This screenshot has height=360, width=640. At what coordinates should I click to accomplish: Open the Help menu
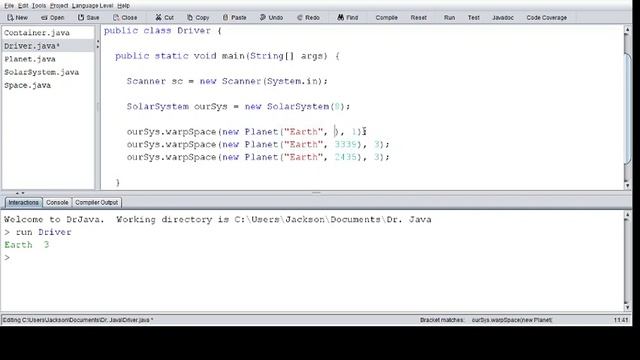(x=123, y=6)
